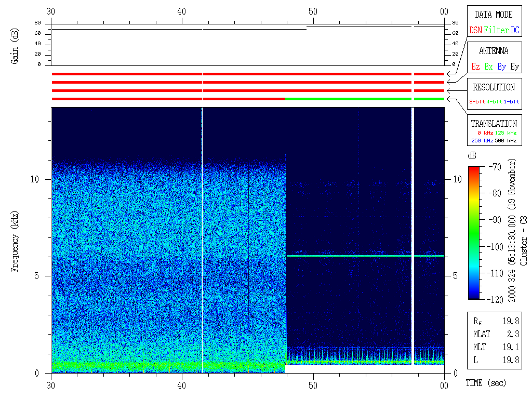Select the green Bx antenna label
Image resolution: width=532 pixels, height=399 pixels.
coord(488,67)
